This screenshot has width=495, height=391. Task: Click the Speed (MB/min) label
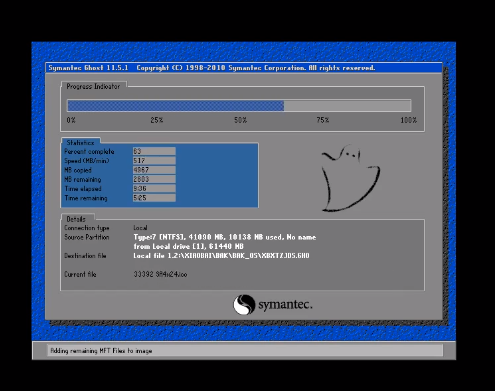tap(87, 161)
